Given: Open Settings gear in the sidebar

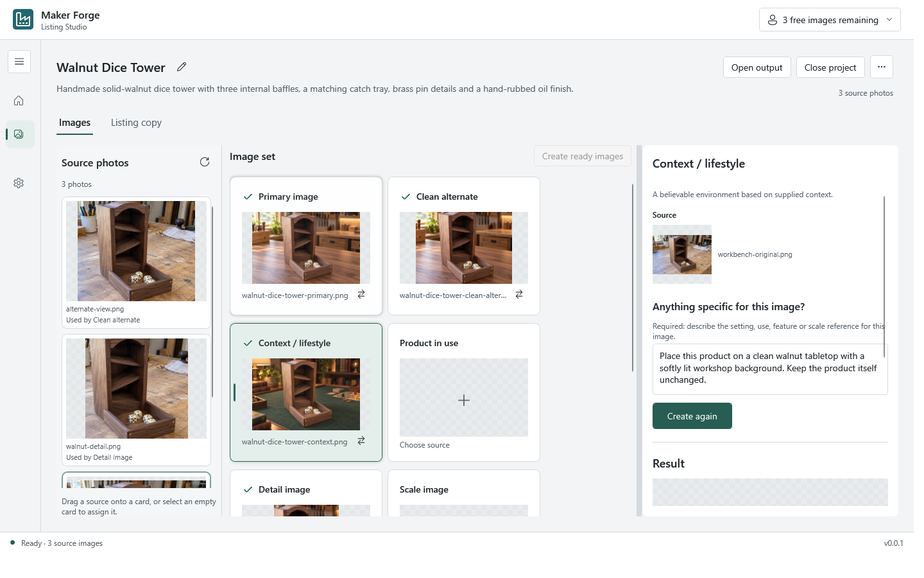Looking at the screenshot, I should 19,183.
